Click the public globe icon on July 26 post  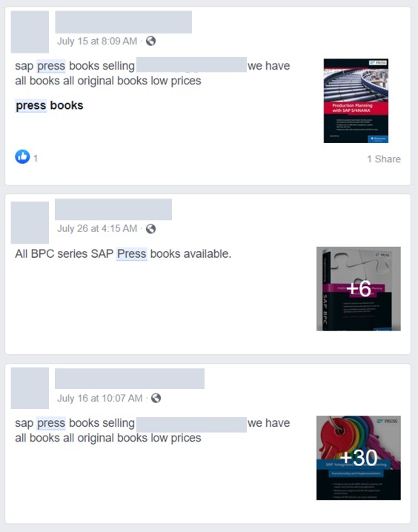(x=150, y=229)
